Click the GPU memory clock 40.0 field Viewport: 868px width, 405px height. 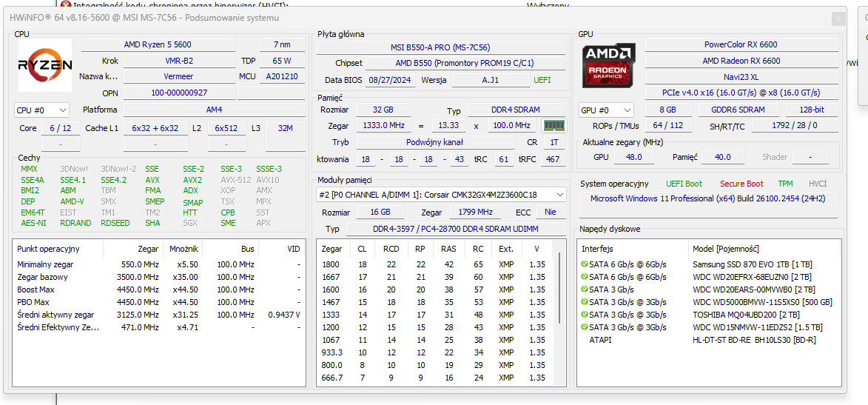tap(722, 157)
